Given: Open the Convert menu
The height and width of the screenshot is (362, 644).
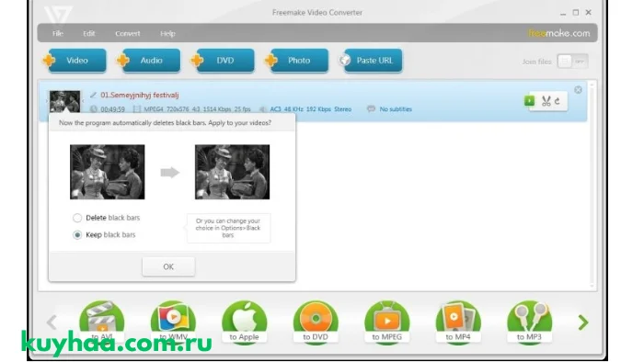Looking at the screenshot, I should click(128, 34).
